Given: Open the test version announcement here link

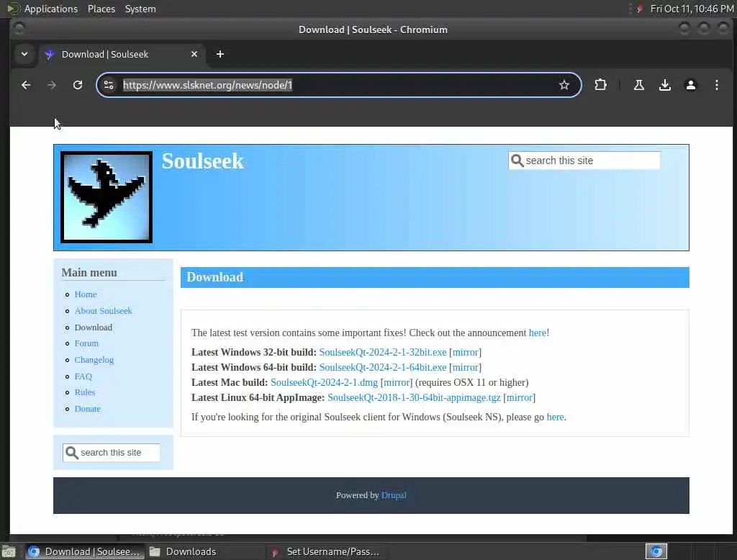Looking at the screenshot, I should click(537, 333).
